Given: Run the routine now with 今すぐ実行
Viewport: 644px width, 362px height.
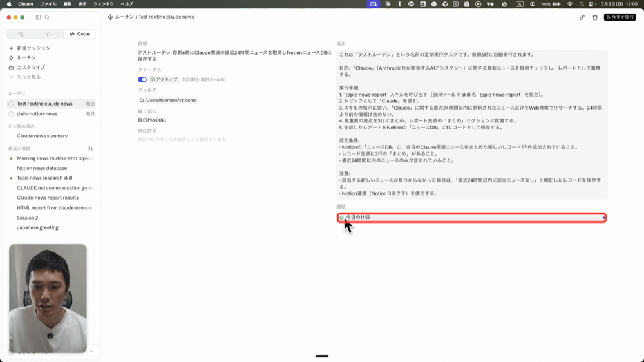Looking at the screenshot, I should click(x=620, y=17).
